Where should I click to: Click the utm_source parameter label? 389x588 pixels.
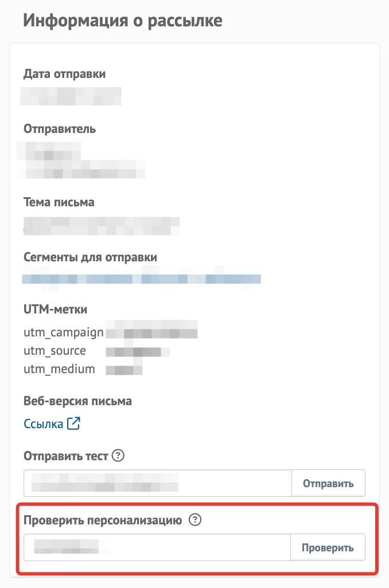pos(55,351)
